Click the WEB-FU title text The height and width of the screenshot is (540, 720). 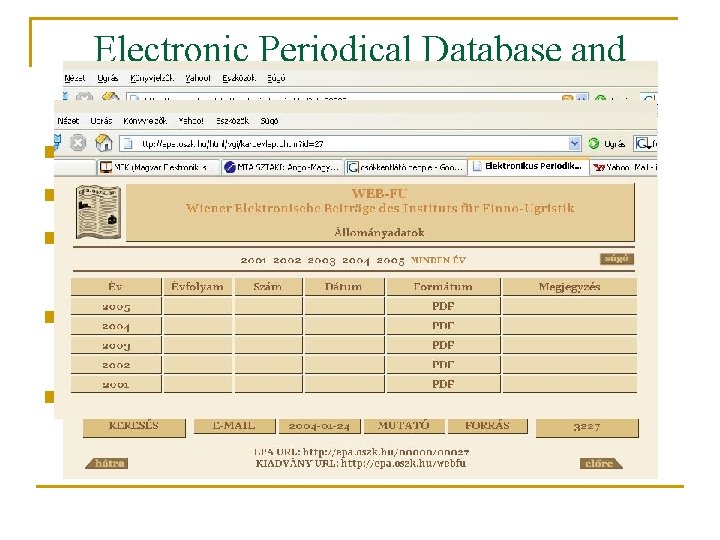379,193
